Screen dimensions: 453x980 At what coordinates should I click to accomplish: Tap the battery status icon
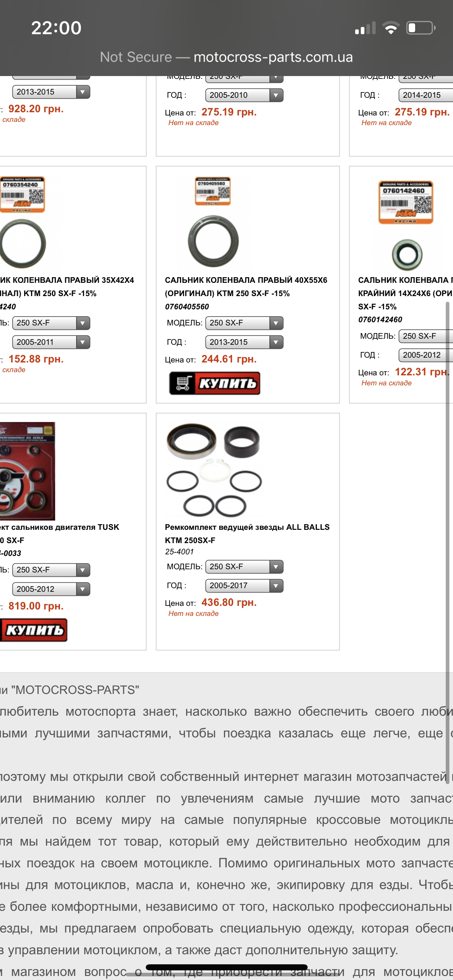(x=421, y=28)
